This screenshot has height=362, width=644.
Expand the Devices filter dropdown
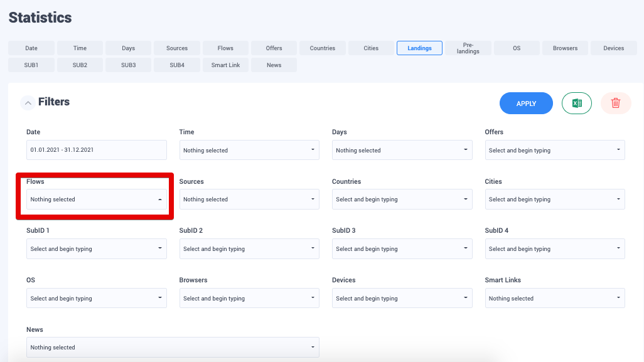click(402, 299)
